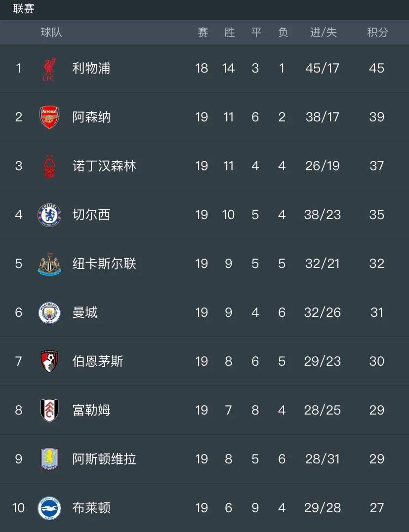Click the 胜 column header
Viewport: 409px width, 532px height.
point(229,32)
